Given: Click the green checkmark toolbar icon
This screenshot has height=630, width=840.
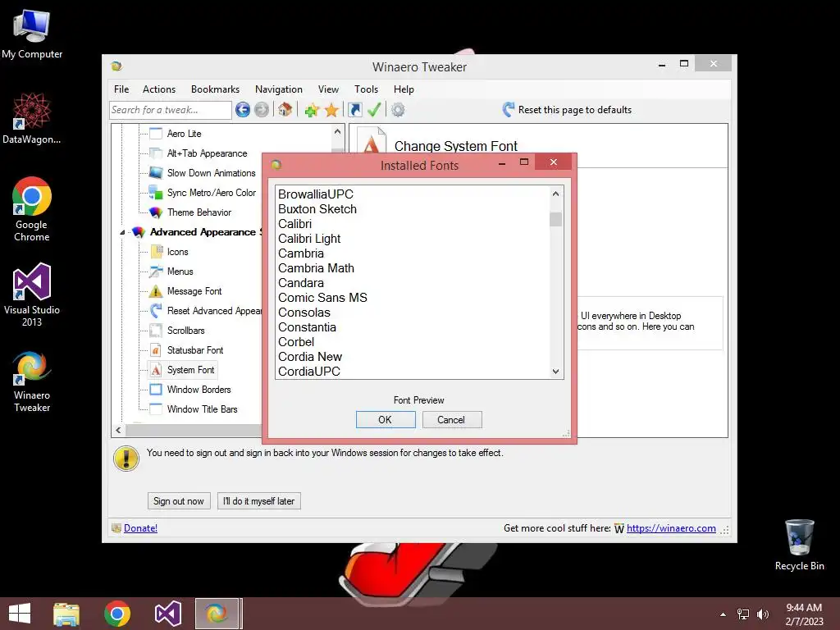Looking at the screenshot, I should 374,110.
